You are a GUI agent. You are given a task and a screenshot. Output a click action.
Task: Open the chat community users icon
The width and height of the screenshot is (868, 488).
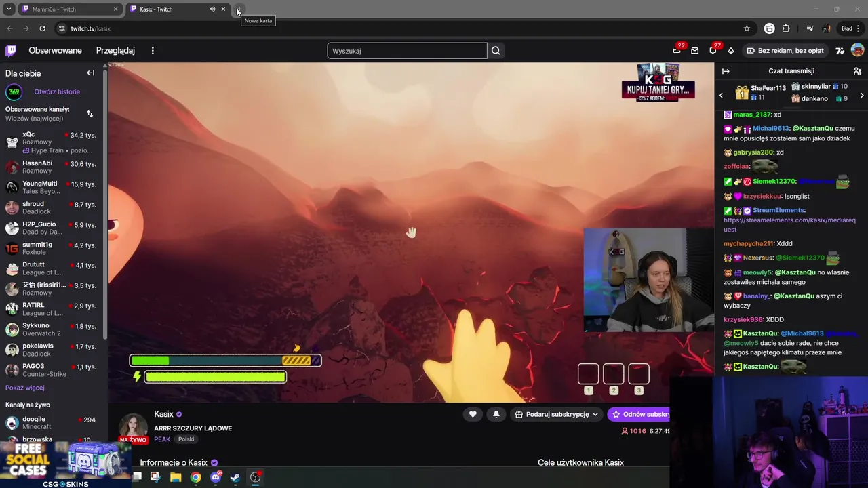[x=857, y=71]
